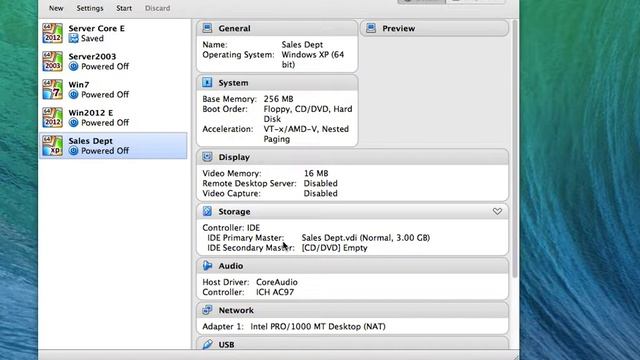
Task: Click the Saved state icon under Server Core E
Action: [x=73, y=38]
